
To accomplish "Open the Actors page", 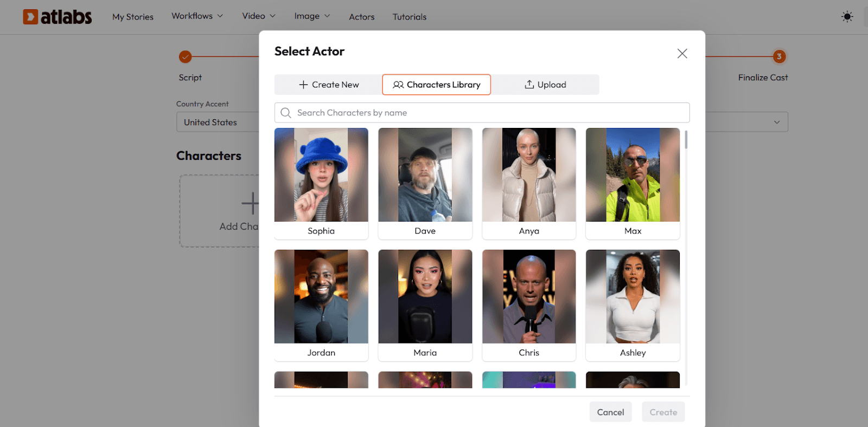I will 362,17.
